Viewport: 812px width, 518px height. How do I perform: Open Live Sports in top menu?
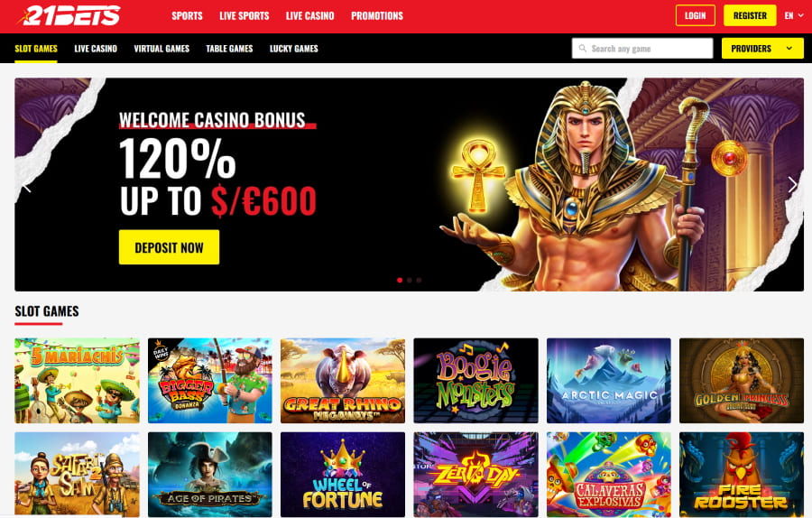click(245, 16)
